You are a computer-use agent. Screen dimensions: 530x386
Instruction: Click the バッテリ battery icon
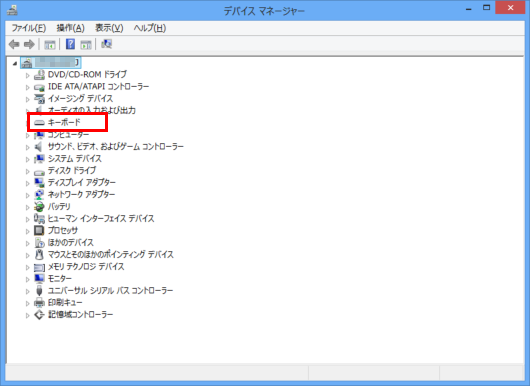pos(39,207)
